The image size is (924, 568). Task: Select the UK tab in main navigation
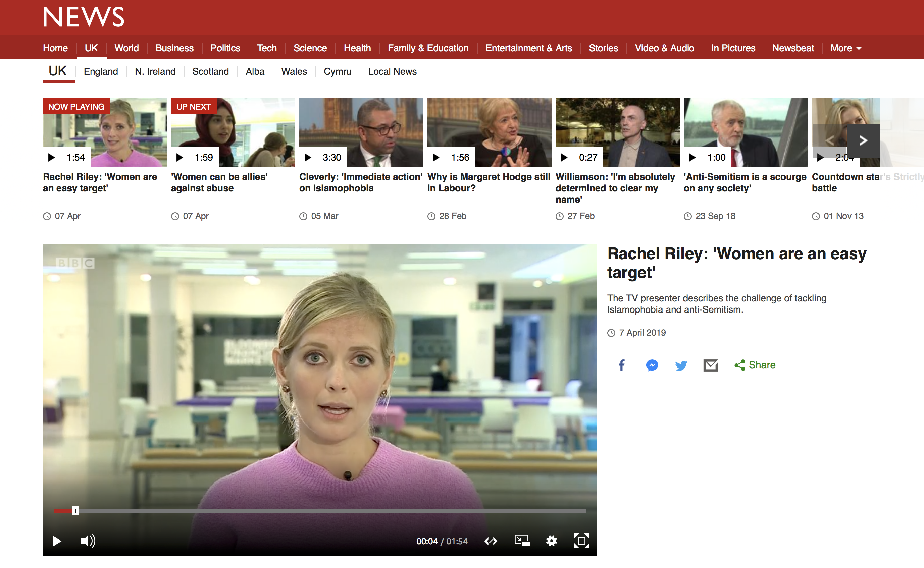click(91, 48)
